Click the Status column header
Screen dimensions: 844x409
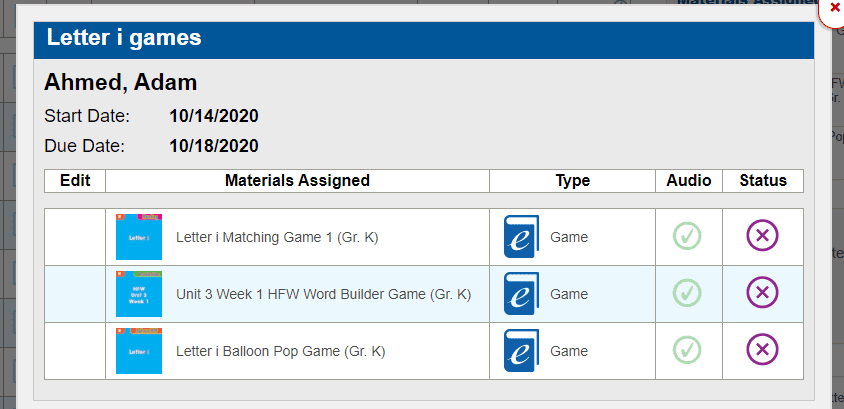763,181
